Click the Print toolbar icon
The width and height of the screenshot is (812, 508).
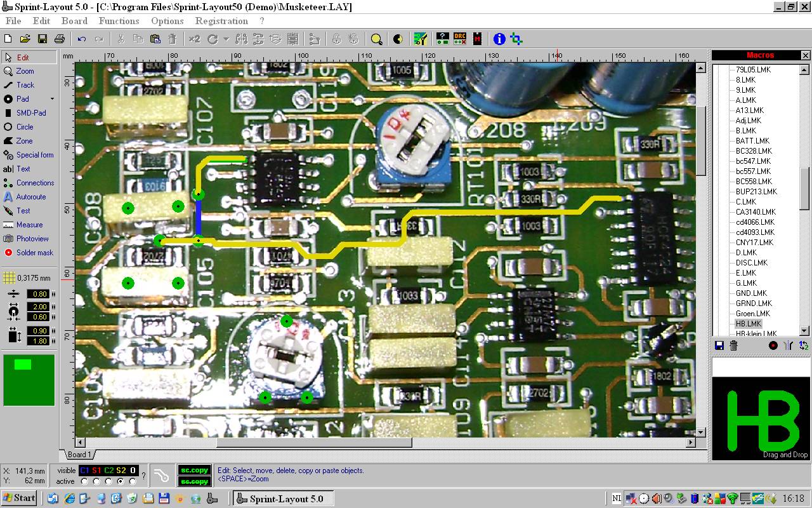(x=60, y=39)
